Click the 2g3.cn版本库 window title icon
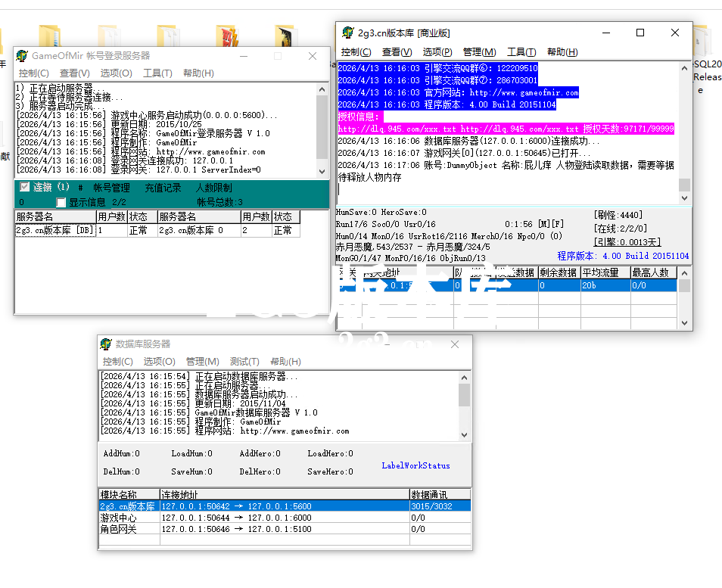 click(x=348, y=33)
